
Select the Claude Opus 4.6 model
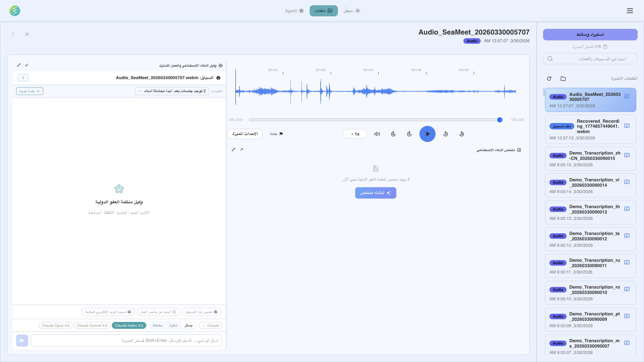click(55, 325)
